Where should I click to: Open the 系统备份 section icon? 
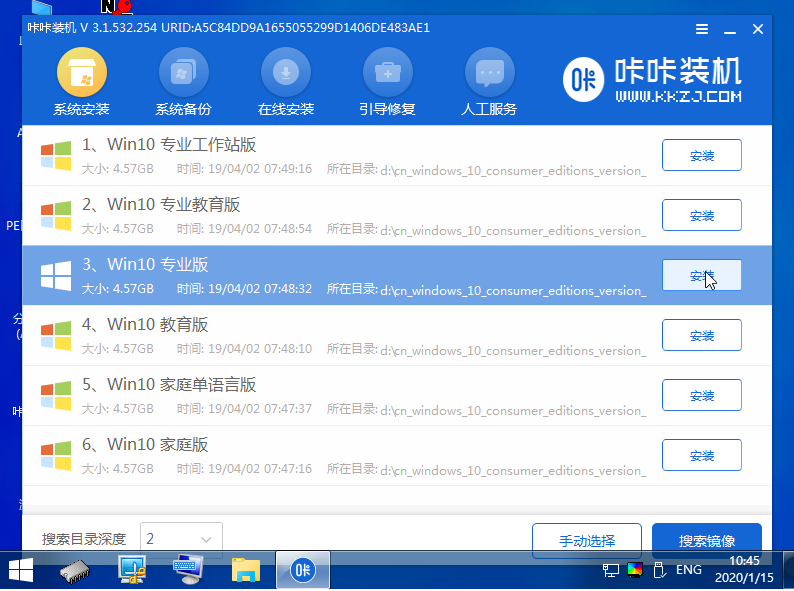(x=184, y=72)
